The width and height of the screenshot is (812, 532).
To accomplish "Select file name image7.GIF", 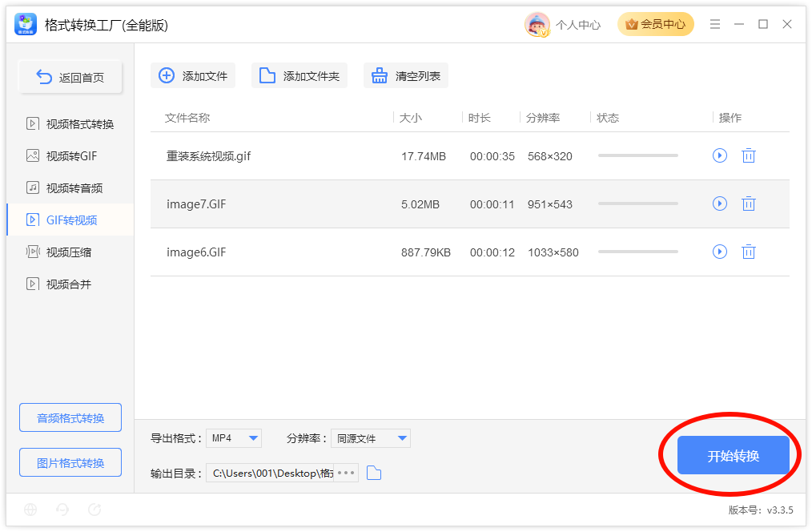I will (196, 204).
